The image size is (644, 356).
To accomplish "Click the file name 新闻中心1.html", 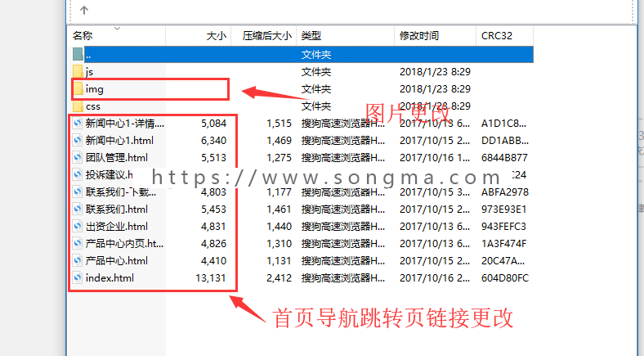I will 119,140.
